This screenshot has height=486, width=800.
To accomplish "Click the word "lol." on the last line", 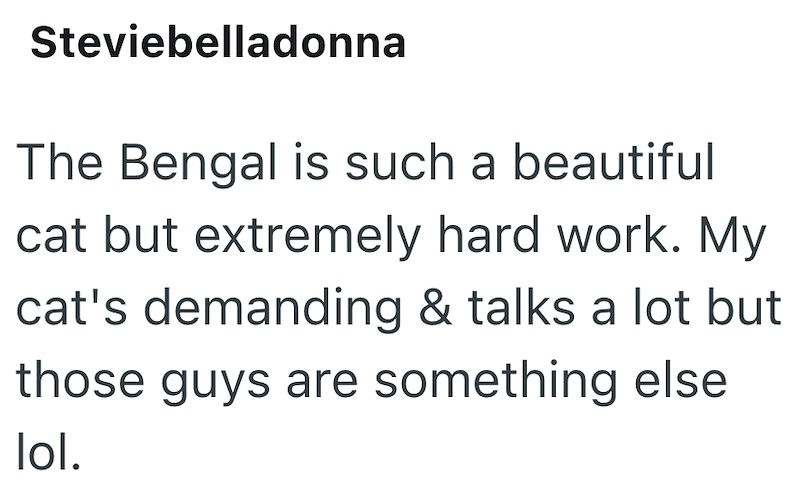I will [48, 452].
